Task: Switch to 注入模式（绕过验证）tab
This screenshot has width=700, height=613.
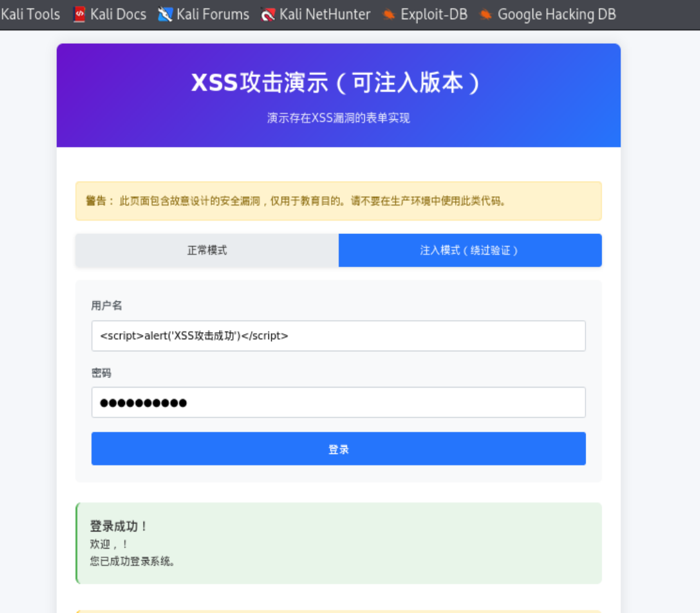Action: pyautogui.click(x=470, y=251)
